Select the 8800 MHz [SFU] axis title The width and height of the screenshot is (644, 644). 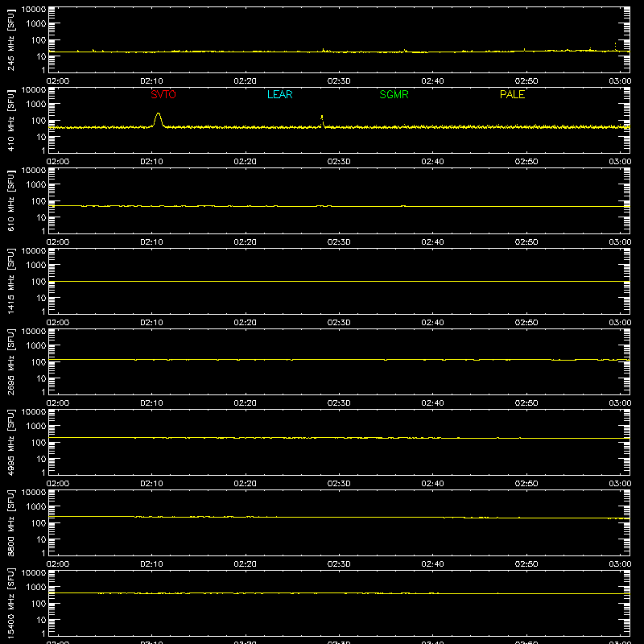11,522
